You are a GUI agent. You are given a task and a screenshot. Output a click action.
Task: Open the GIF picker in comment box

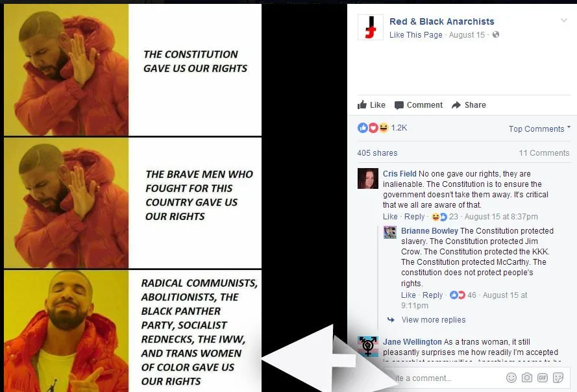point(543,378)
